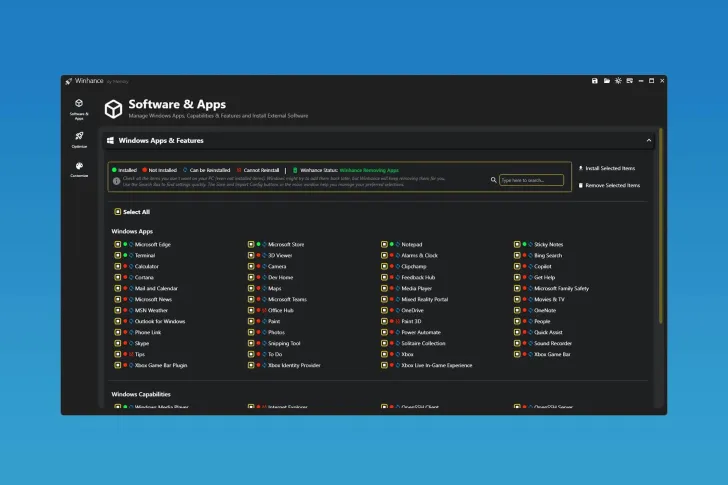Click Install Selected Items button

click(x=606, y=168)
